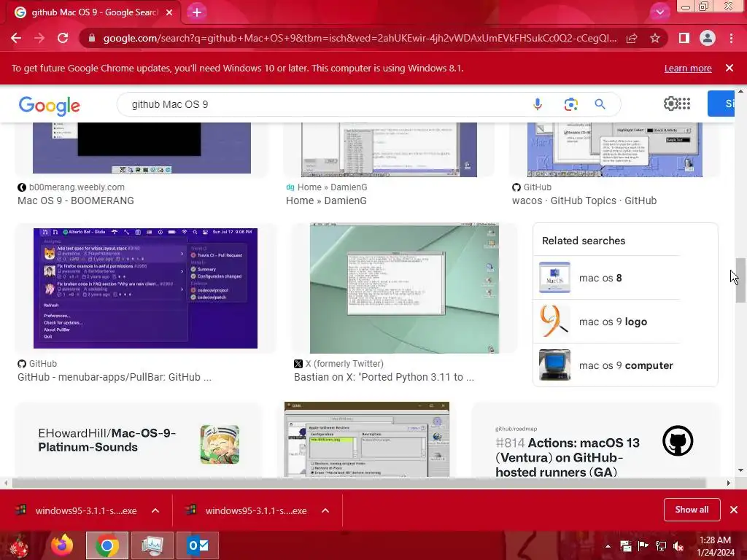This screenshot has width=747, height=560.
Task: Search by image with Google Lens
Action: [x=570, y=104]
